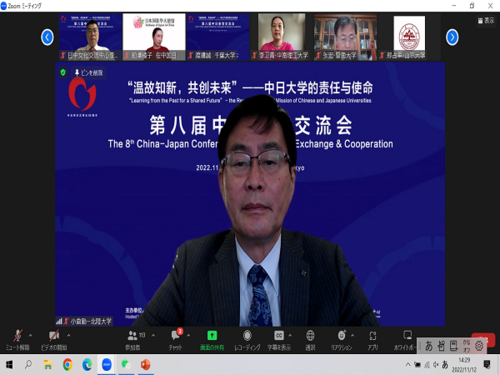Select the woman in pink thumbnail
Screen dimensions: 500x375
[x=281, y=37]
